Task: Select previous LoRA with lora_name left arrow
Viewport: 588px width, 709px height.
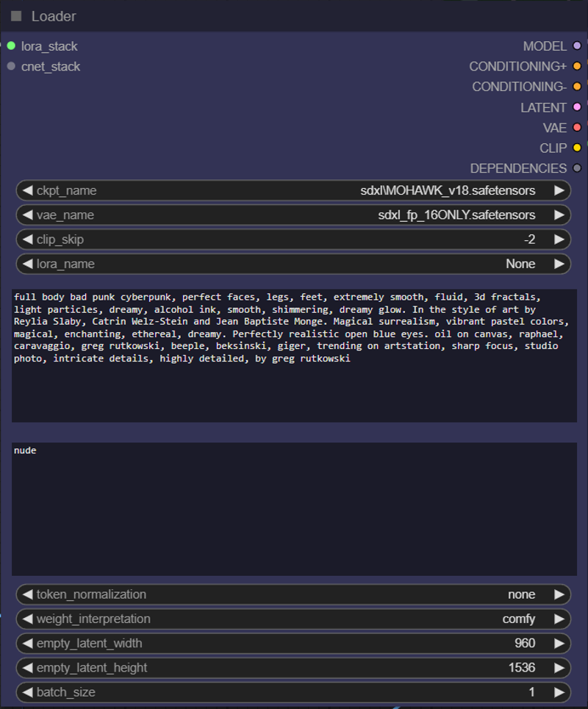Action: [28, 264]
